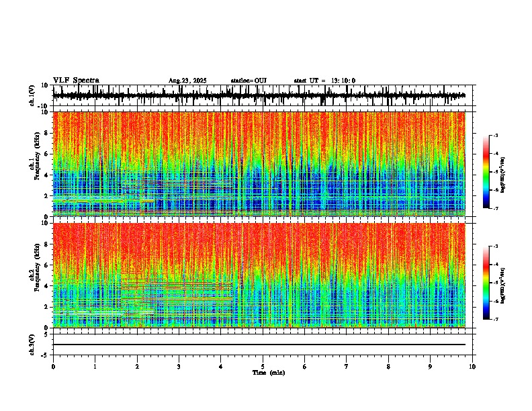Click the flat ch.3 voltage line
The image size is (532, 411).
tap(259, 345)
